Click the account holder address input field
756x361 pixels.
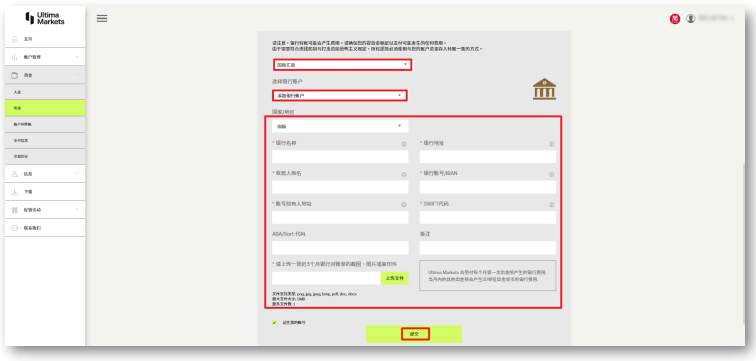340,217
